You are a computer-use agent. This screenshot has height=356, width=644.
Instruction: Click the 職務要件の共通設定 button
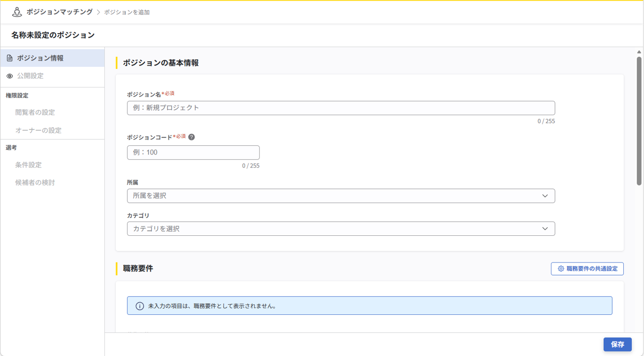pyautogui.click(x=587, y=269)
